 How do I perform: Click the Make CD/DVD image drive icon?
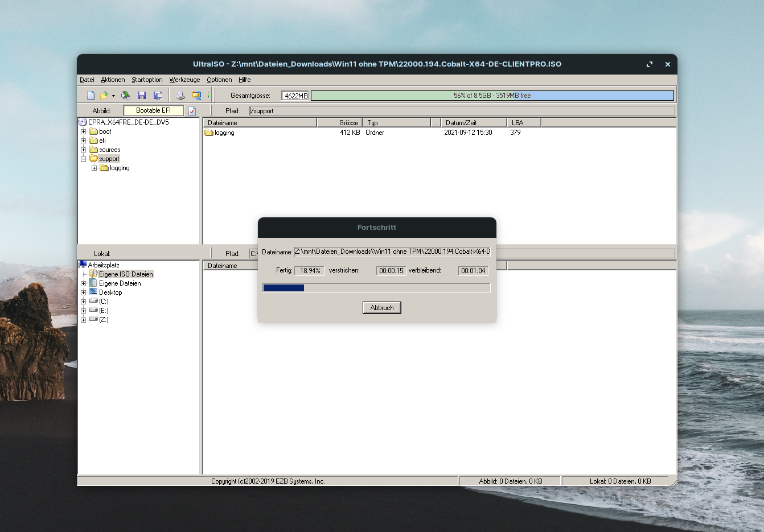pos(180,96)
